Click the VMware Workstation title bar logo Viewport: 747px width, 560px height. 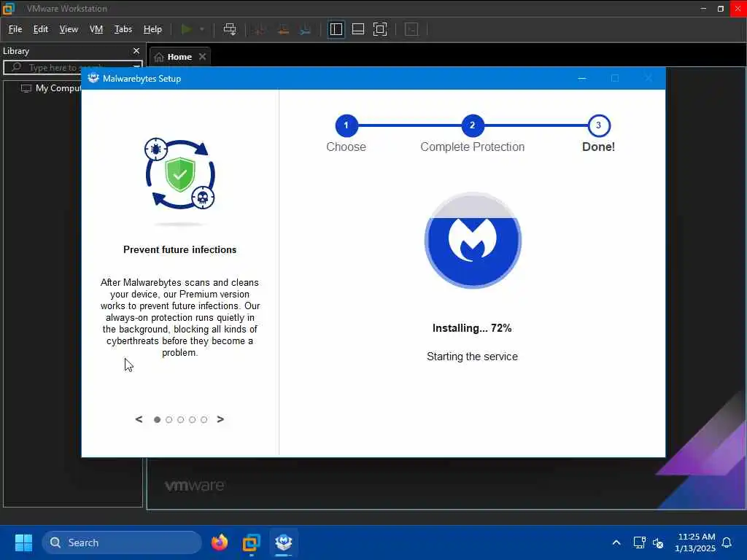point(9,8)
